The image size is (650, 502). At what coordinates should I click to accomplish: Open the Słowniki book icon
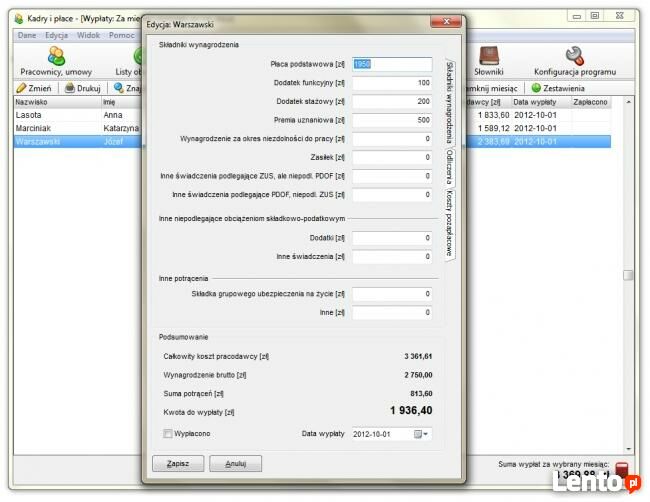(x=489, y=56)
